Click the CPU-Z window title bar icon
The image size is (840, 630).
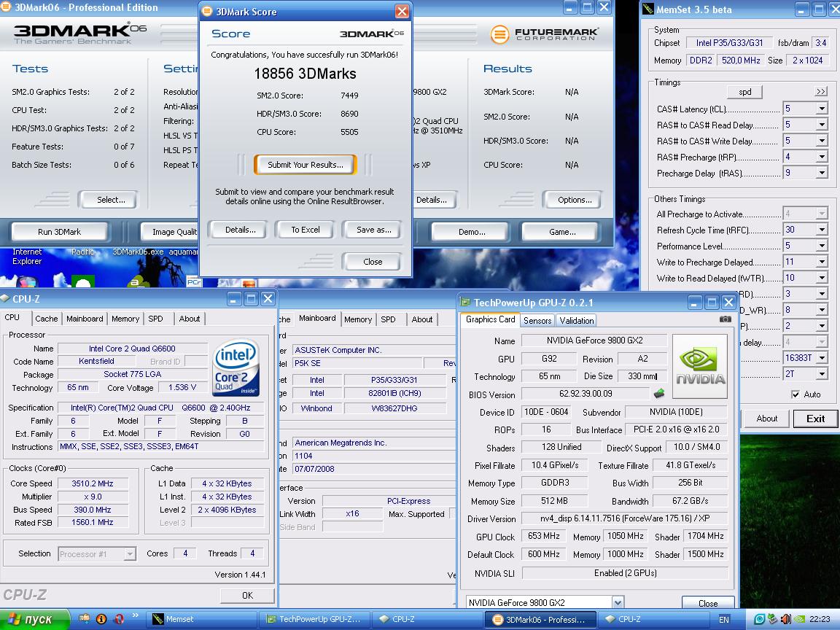pyautogui.click(x=5, y=299)
